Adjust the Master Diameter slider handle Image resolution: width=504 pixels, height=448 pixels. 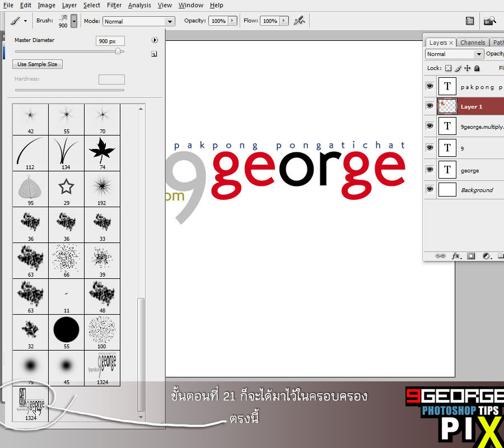click(x=118, y=52)
